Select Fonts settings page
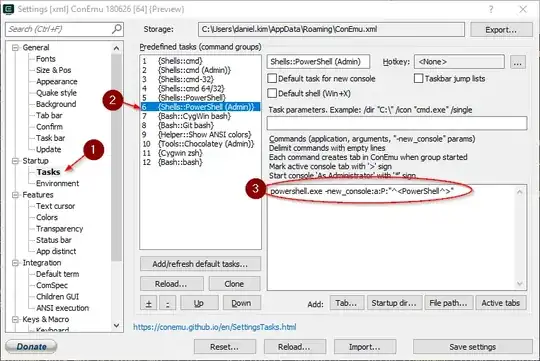The image size is (540, 361). [46, 59]
